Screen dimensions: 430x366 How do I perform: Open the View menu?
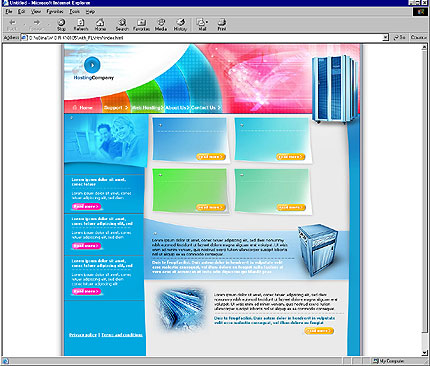36,11
